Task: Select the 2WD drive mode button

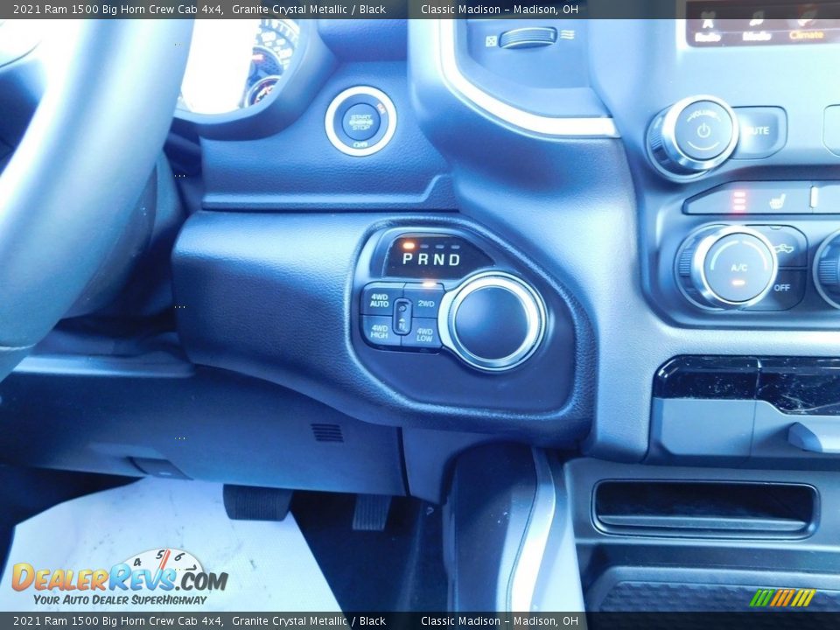Action: 426,302
